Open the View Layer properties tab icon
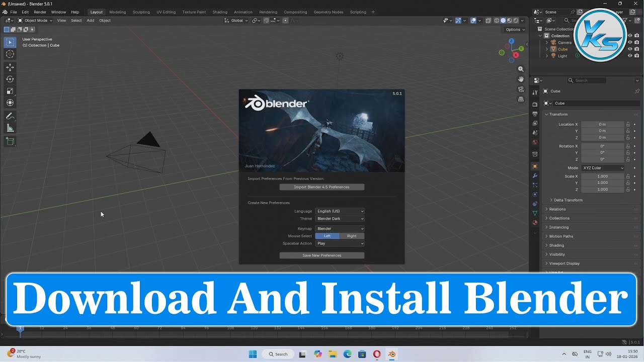This screenshot has height=362, width=644. click(535, 124)
